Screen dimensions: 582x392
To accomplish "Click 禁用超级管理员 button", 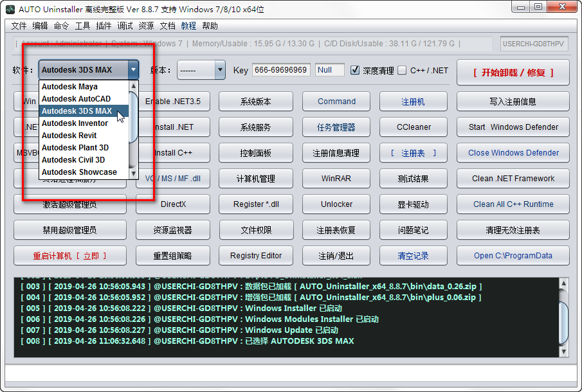I will pos(70,230).
